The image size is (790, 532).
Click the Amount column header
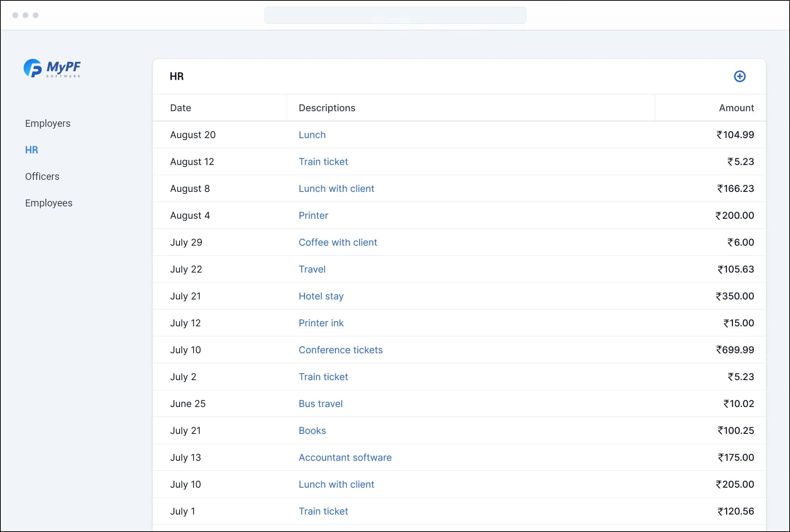(737, 108)
